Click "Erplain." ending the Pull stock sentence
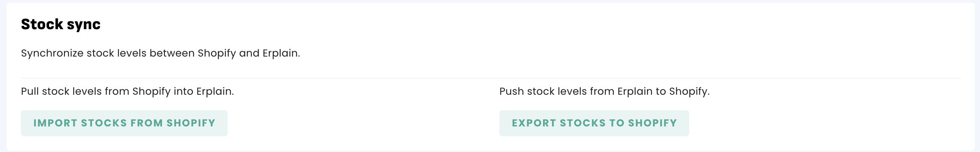The height and width of the screenshot is (152, 980). 215,91
